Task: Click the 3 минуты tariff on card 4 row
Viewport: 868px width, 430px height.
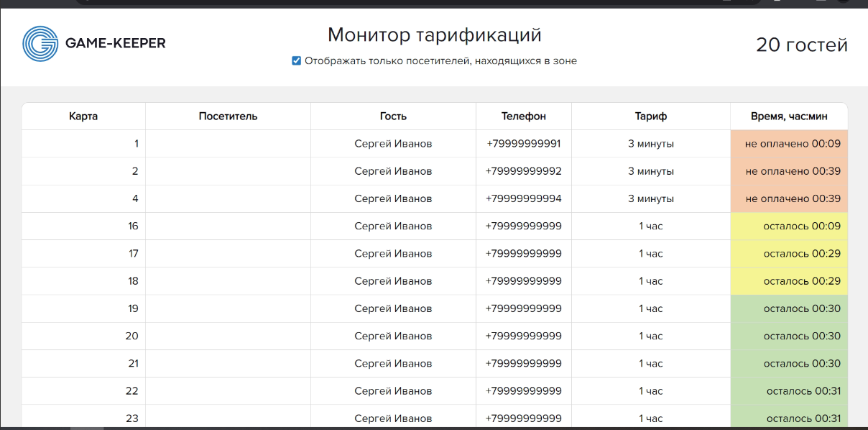Action: 651,198
